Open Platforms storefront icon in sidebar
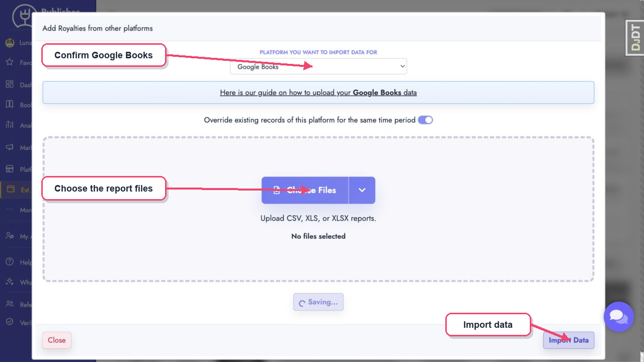The width and height of the screenshot is (644, 362). click(x=10, y=169)
